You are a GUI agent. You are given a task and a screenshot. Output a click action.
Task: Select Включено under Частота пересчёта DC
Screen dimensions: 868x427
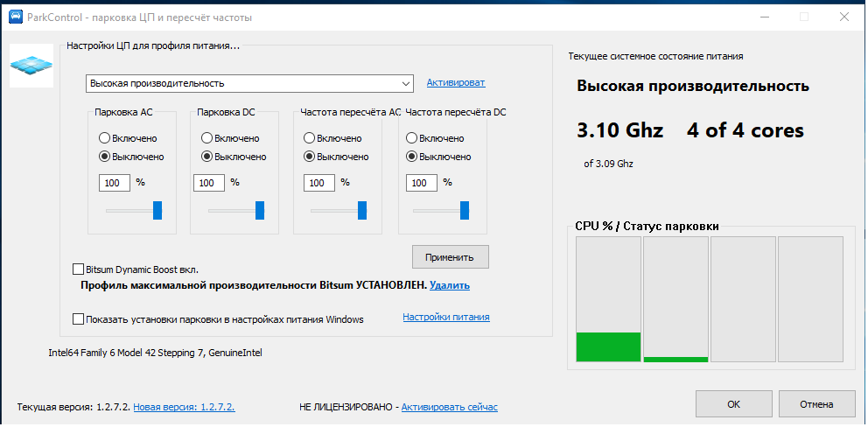tap(435, 138)
